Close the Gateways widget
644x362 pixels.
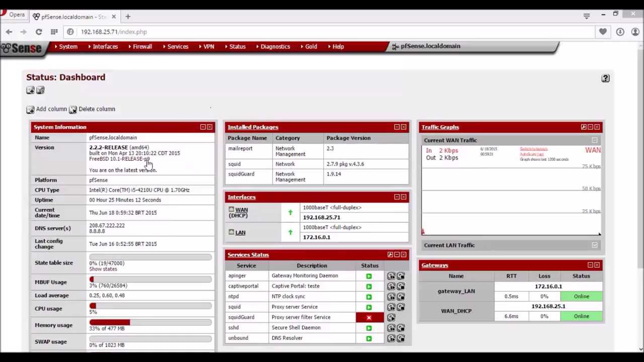tap(597, 265)
